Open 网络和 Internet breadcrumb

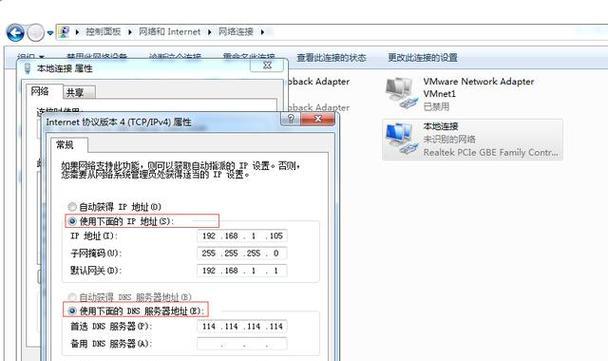pos(169,32)
